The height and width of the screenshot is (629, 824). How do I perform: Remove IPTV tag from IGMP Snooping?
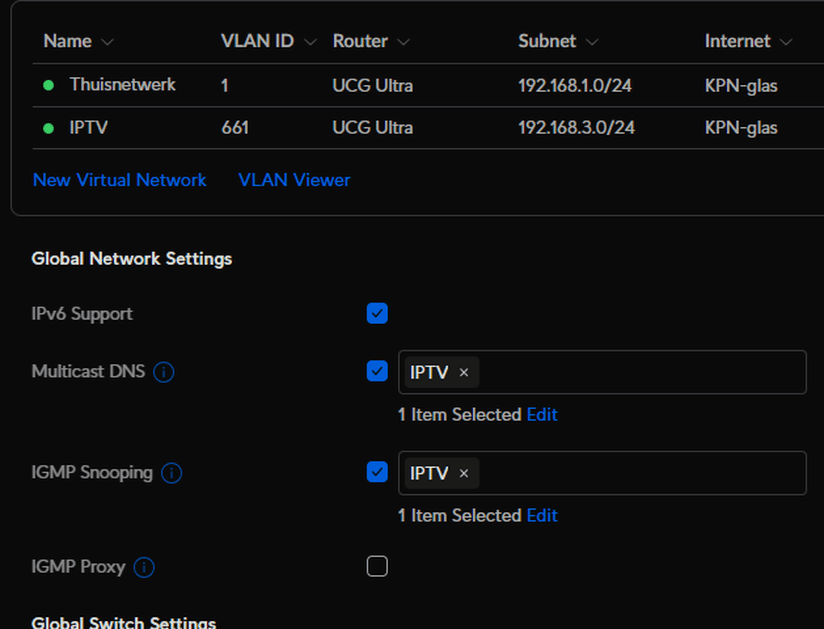click(464, 473)
